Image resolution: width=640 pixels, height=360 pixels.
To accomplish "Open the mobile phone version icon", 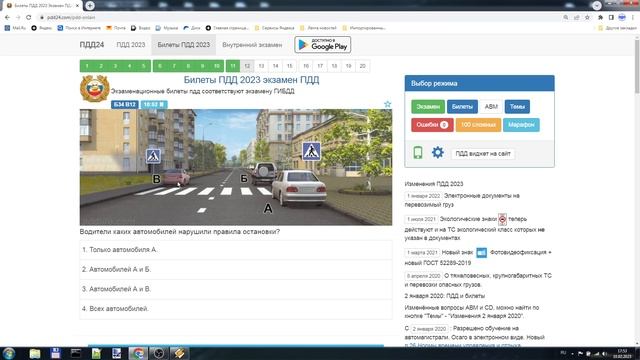I will [418, 153].
